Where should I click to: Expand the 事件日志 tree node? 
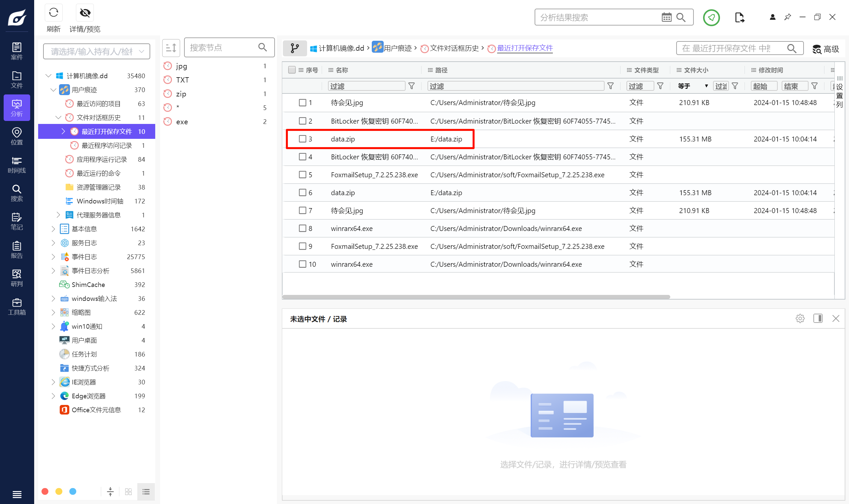pyautogui.click(x=53, y=257)
